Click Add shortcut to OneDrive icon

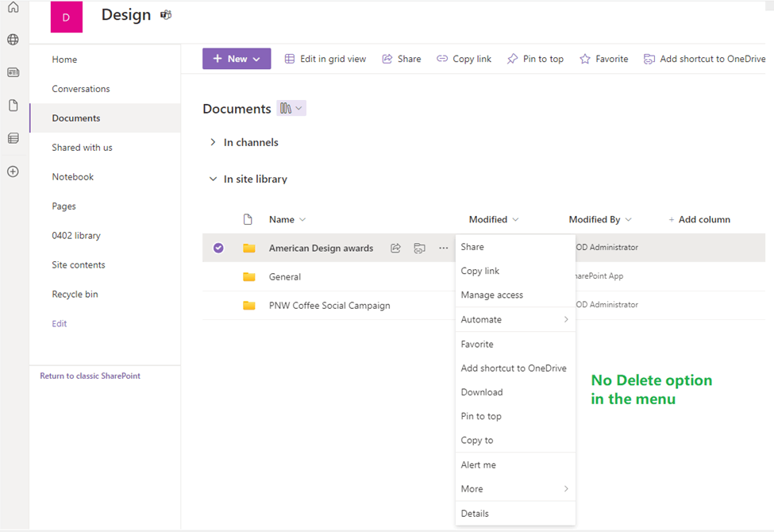[x=649, y=59]
